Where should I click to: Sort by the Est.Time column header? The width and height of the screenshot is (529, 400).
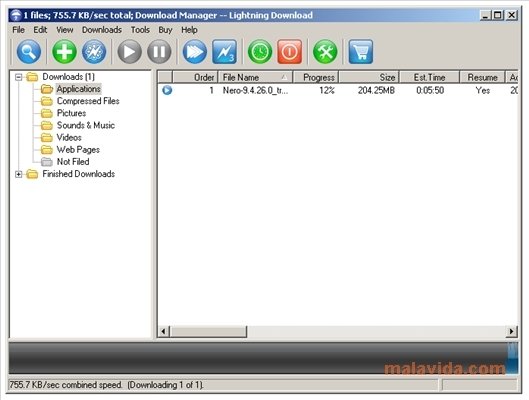point(429,77)
